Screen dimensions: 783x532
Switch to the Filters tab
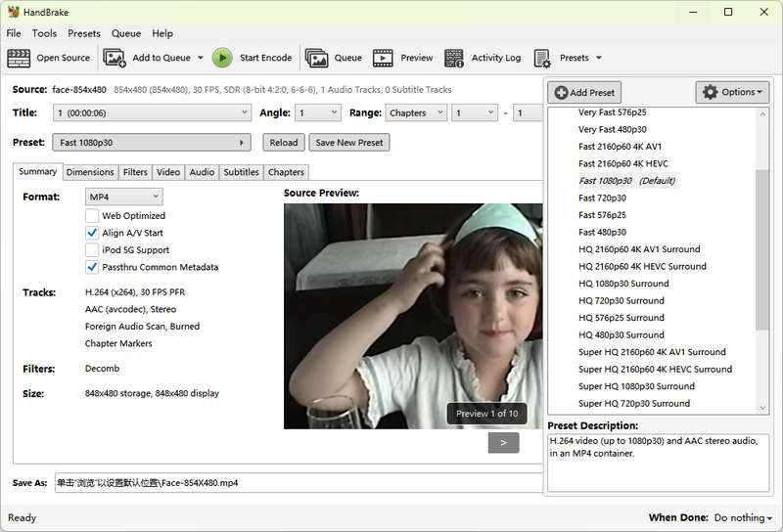[135, 172]
